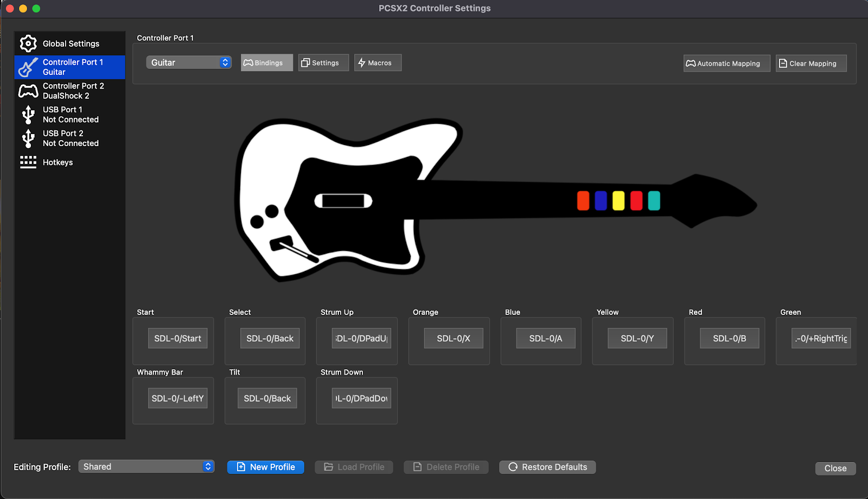Click the USB Port 2 icon
This screenshot has width=868, height=499.
coord(28,138)
